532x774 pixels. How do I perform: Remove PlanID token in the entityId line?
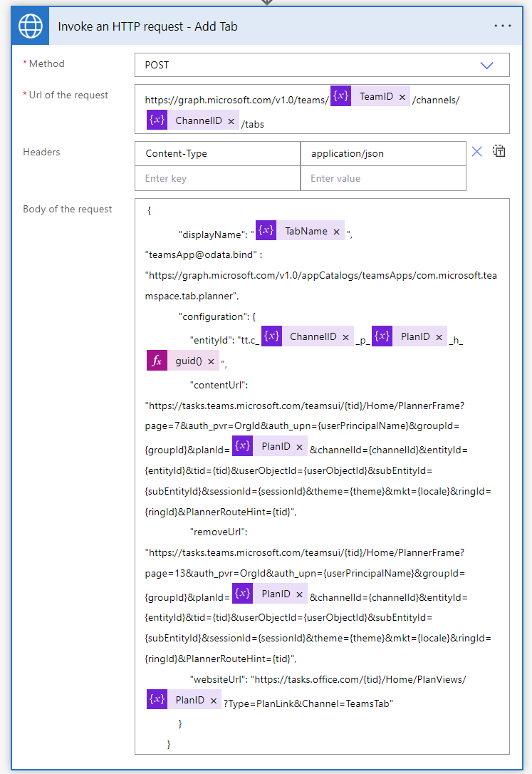[439, 337]
